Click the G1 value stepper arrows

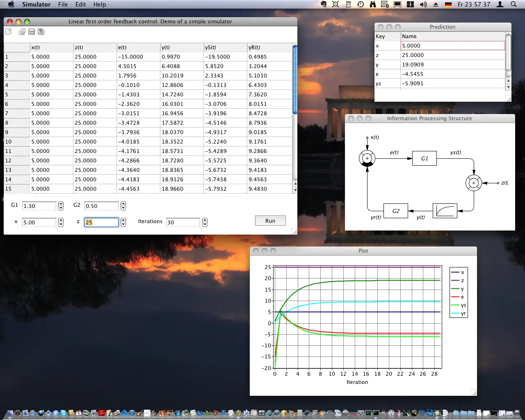pyautogui.click(x=61, y=206)
